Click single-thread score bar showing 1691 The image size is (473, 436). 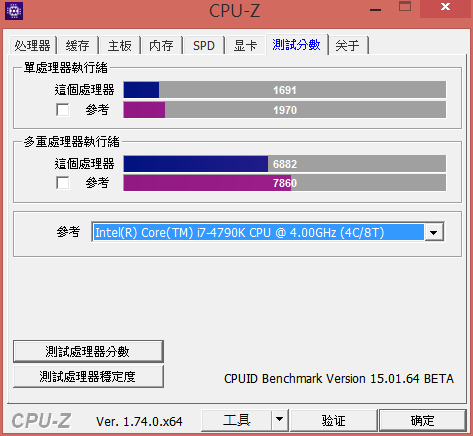click(284, 90)
